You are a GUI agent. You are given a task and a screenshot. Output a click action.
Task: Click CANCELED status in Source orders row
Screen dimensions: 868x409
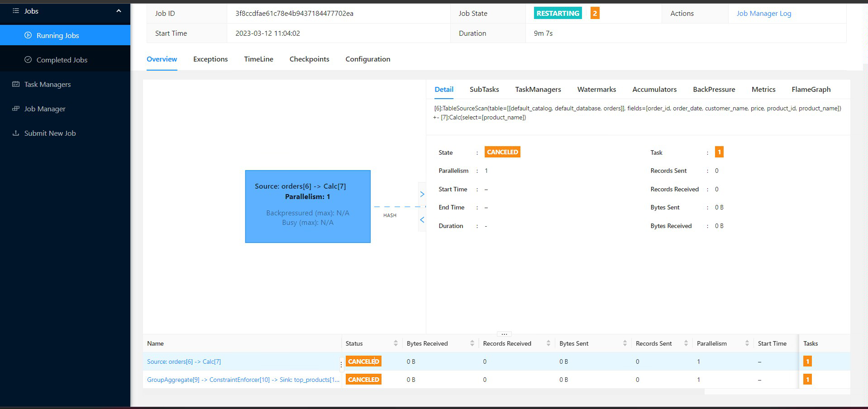pyautogui.click(x=363, y=361)
